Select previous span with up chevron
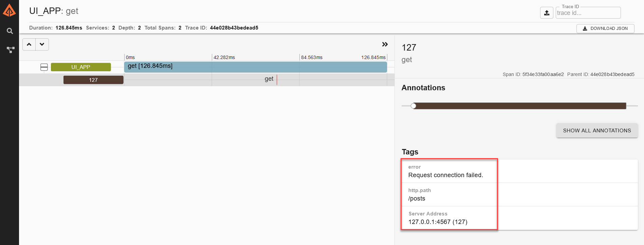 coord(29,44)
